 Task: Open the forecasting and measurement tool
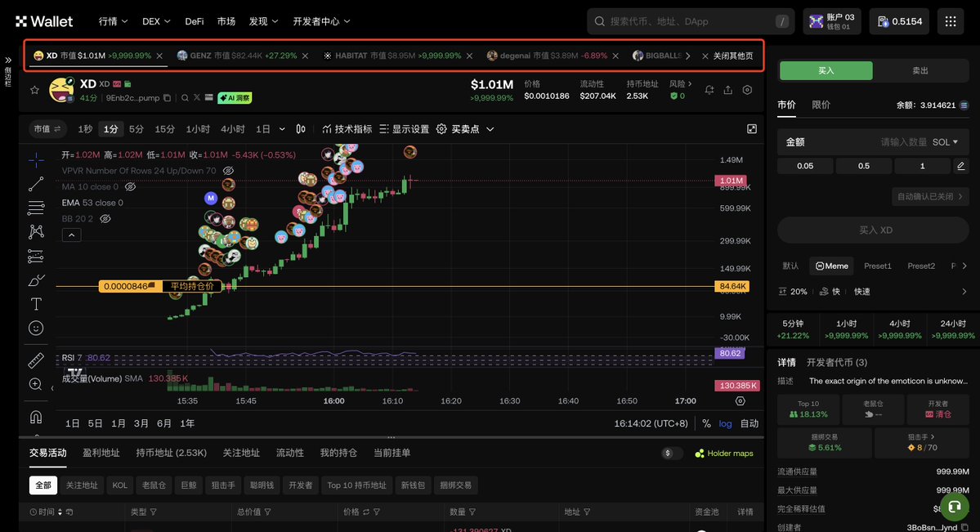[36, 257]
